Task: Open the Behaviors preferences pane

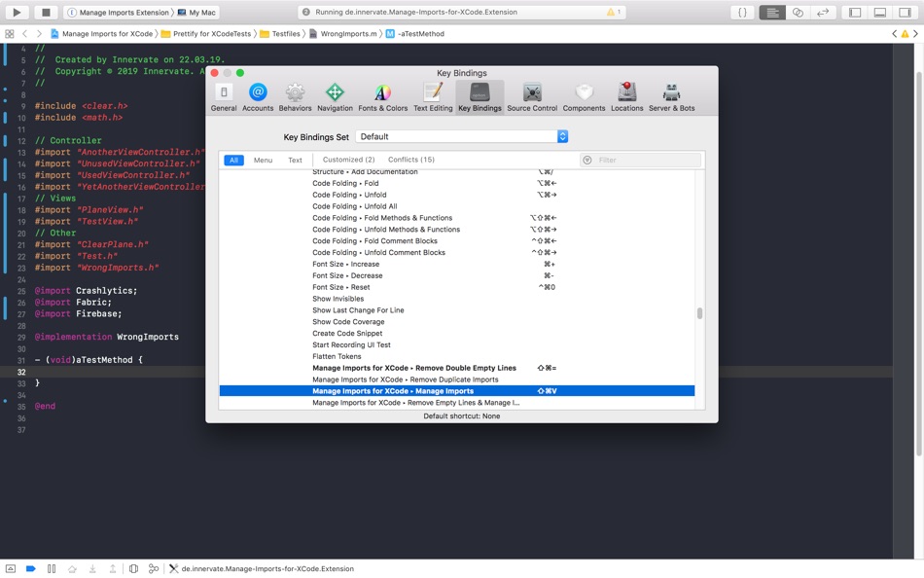Action: coord(295,97)
